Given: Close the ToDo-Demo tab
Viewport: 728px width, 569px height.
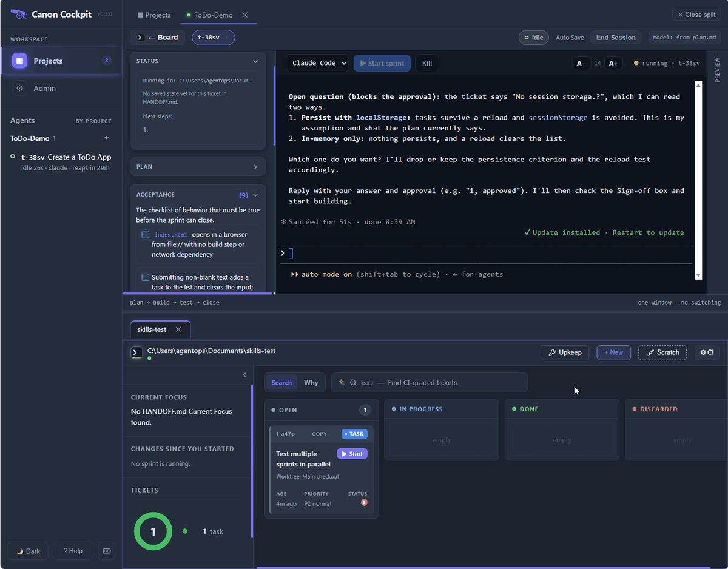Looking at the screenshot, I should pyautogui.click(x=245, y=15).
